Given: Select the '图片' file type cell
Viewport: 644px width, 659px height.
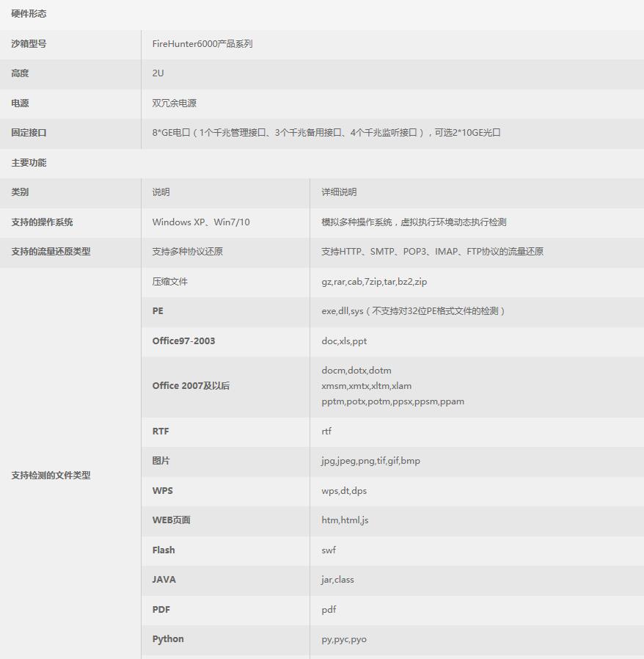Looking at the screenshot, I should [161, 461].
